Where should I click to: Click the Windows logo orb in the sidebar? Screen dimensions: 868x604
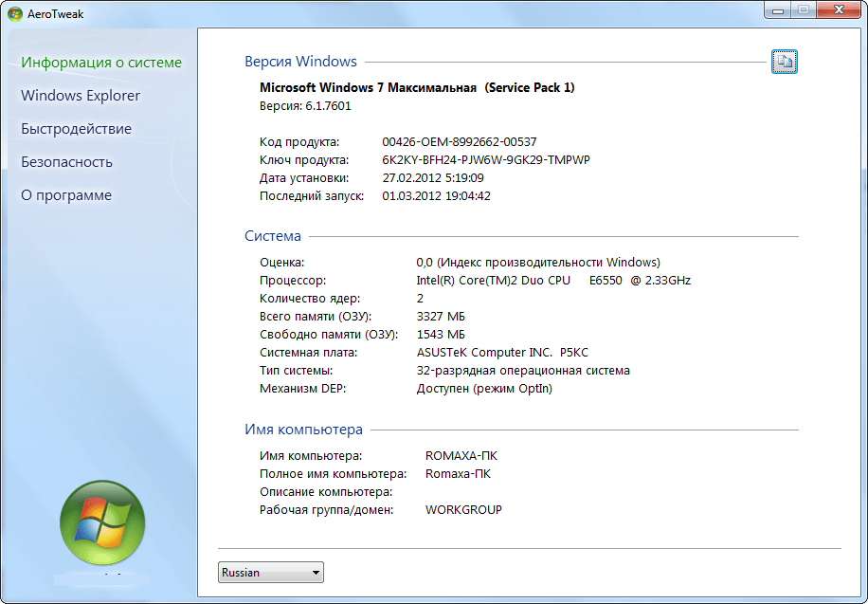[101, 522]
